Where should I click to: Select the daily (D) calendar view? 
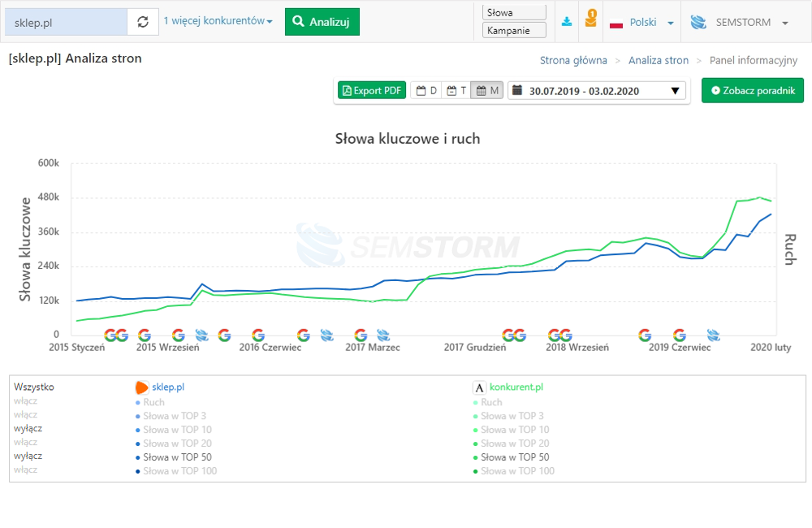426,91
